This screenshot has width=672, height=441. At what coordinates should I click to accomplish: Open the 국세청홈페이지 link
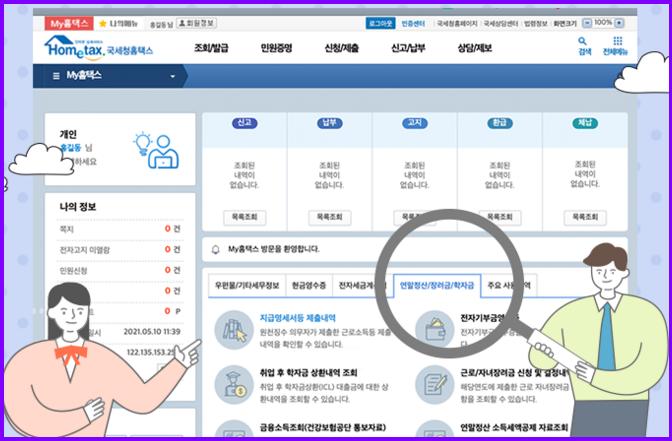457,24
